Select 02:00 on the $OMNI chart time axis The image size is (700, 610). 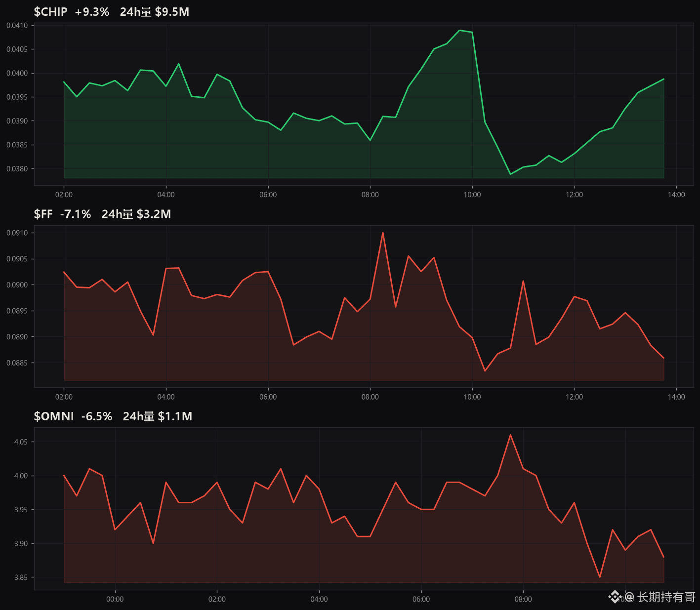click(217, 599)
